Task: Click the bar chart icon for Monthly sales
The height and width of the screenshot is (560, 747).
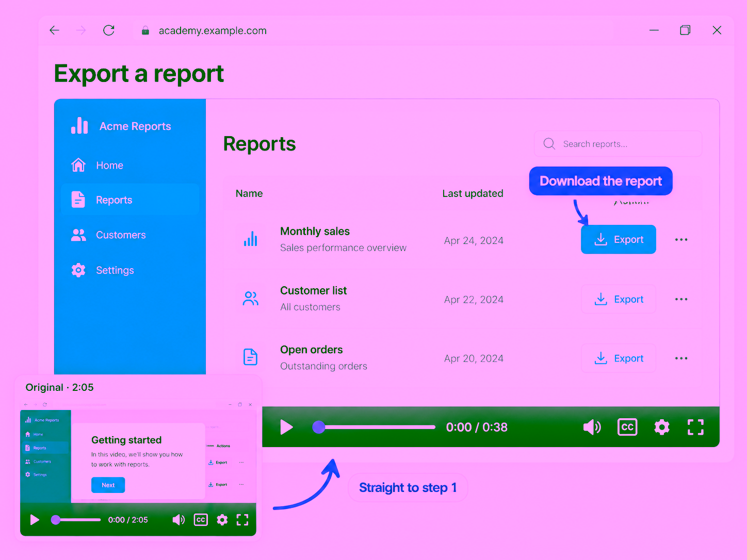Action: click(251, 239)
